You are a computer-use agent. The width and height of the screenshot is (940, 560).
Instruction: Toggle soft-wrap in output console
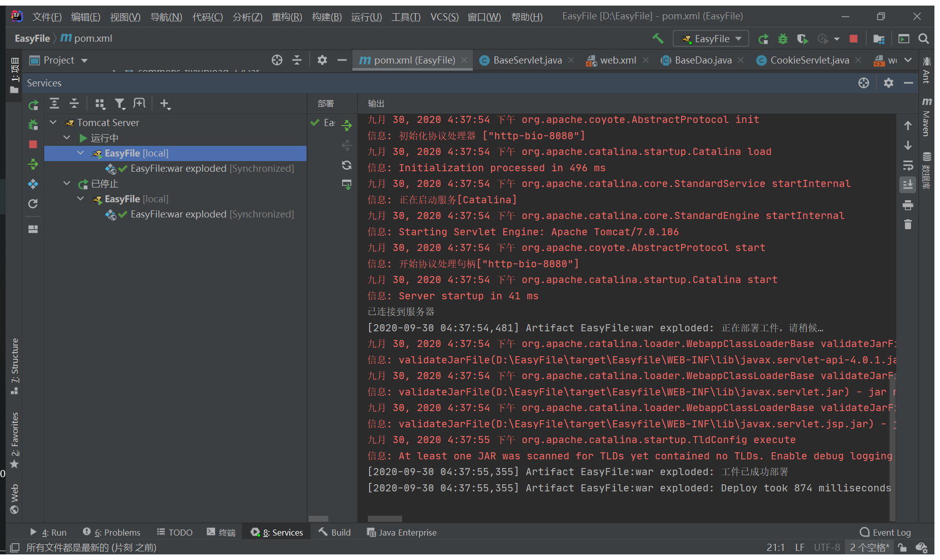point(908,166)
